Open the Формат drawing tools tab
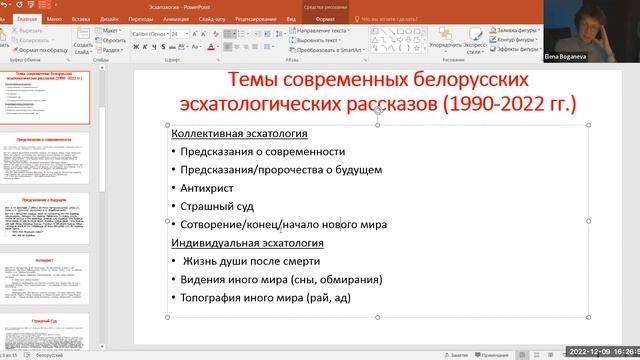Image resolution: width=640 pixels, height=360 pixels. [325, 19]
